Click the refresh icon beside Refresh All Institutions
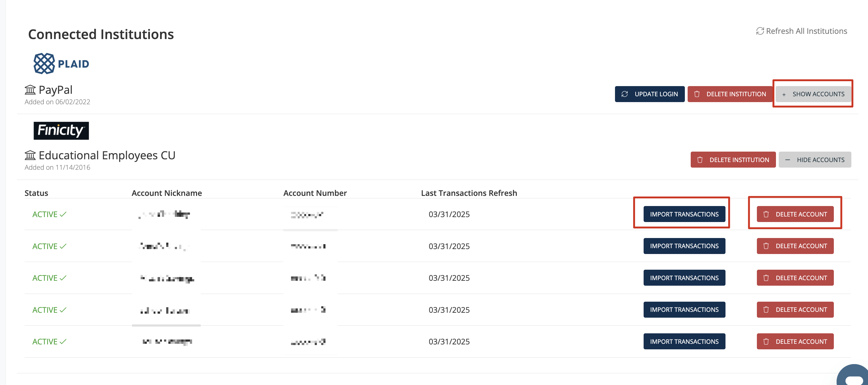The width and height of the screenshot is (868, 385). 760,31
